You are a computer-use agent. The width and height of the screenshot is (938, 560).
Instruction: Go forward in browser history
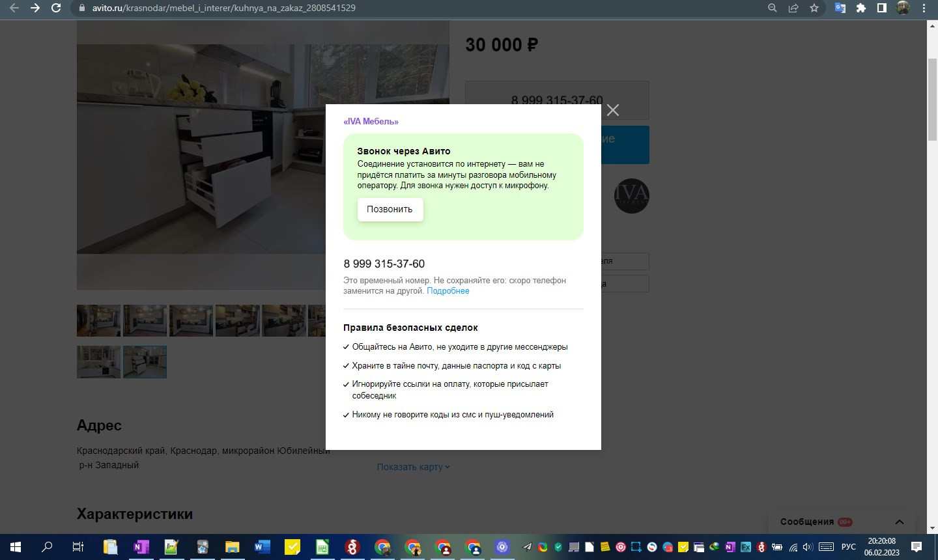[35, 8]
